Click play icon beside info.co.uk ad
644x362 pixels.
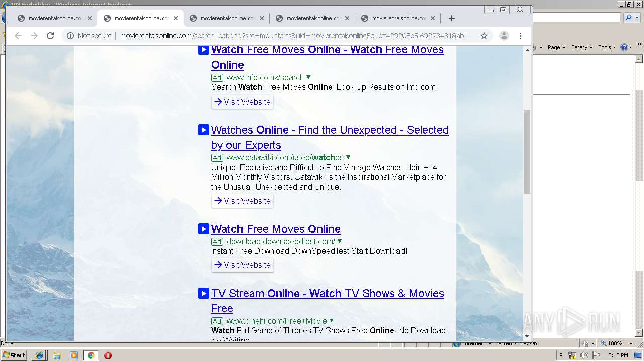[204, 50]
